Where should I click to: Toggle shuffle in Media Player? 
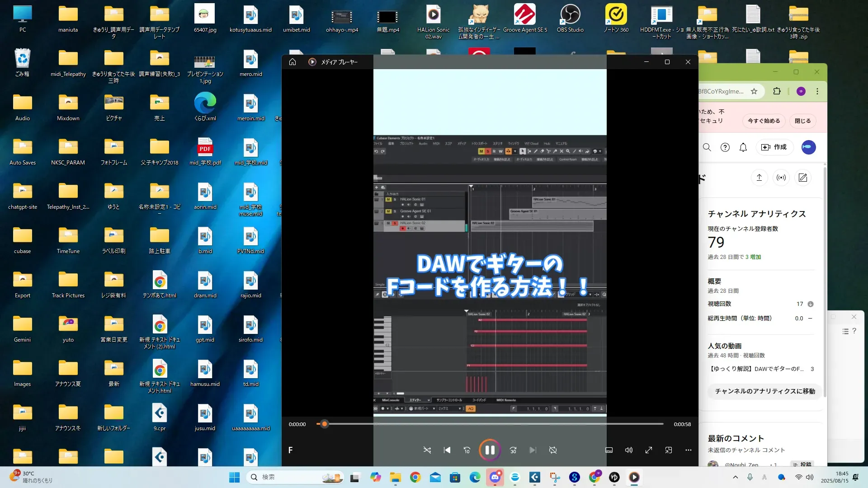click(427, 450)
